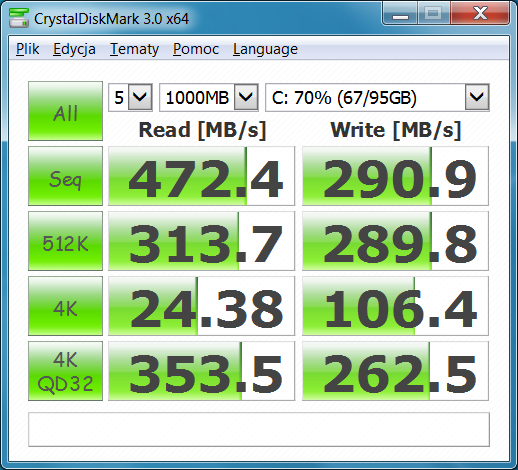Run all benchmarks with the All button
Image resolution: width=518 pixels, height=470 pixels.
tap(65, 111)
